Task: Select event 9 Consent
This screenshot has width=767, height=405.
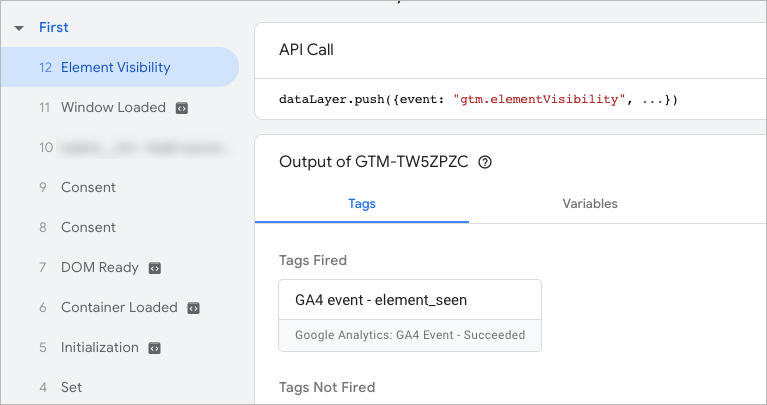Action: (x=88, y=188)
